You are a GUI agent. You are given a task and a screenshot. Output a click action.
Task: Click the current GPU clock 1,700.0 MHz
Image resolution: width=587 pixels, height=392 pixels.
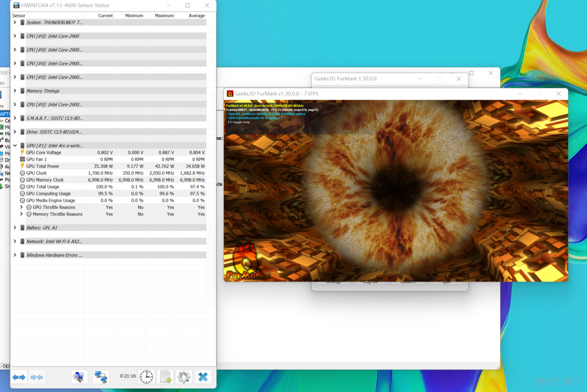101,173
